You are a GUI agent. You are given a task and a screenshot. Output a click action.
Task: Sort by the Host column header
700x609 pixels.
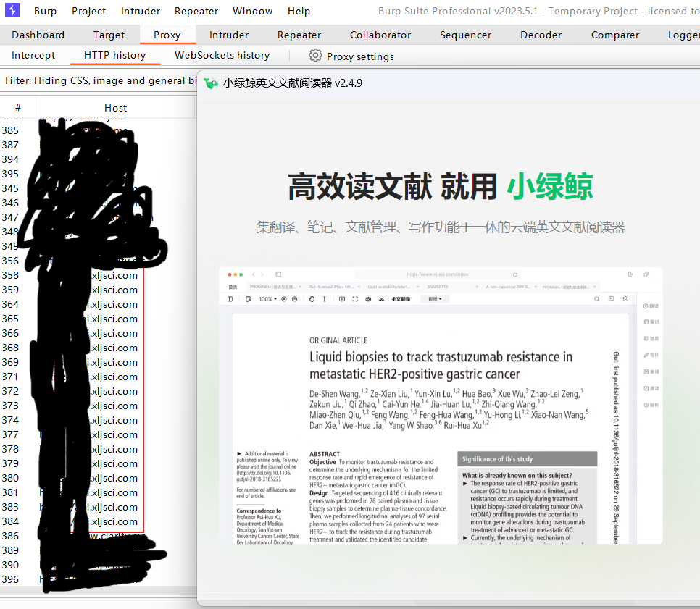point(116,107)
